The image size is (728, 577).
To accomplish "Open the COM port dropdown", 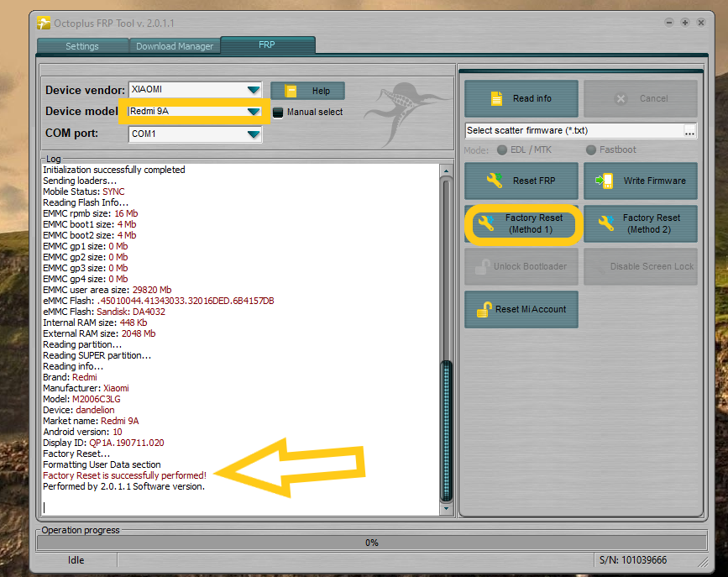I will coord(254,134).
